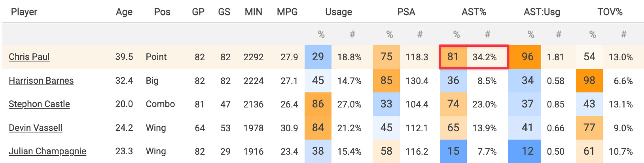
Task: Click Chris Paul's orange 96 AST:Usg percentile cell
Action: (527, 57)
